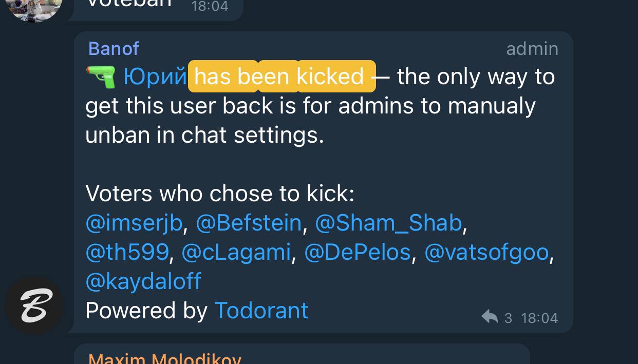638x364 pixels.
Task: Open the Banof sender name
Action: [113, 49]
